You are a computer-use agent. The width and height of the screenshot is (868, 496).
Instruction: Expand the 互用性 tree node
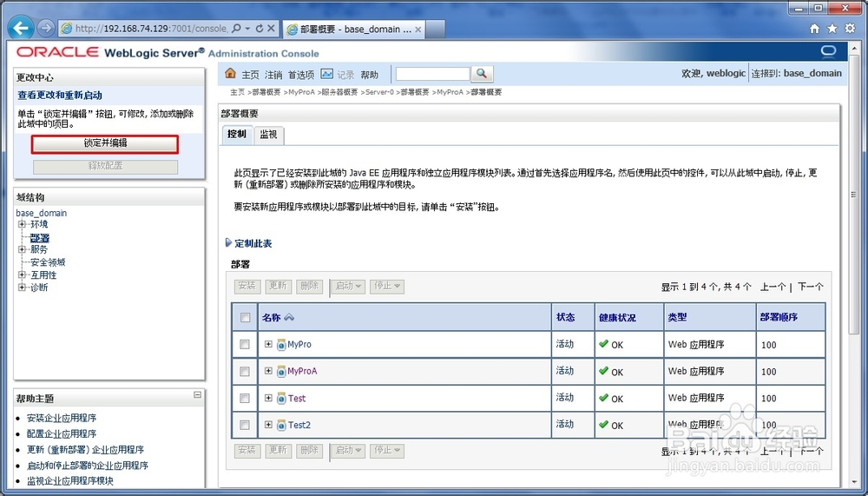click(x=23, y=274)
